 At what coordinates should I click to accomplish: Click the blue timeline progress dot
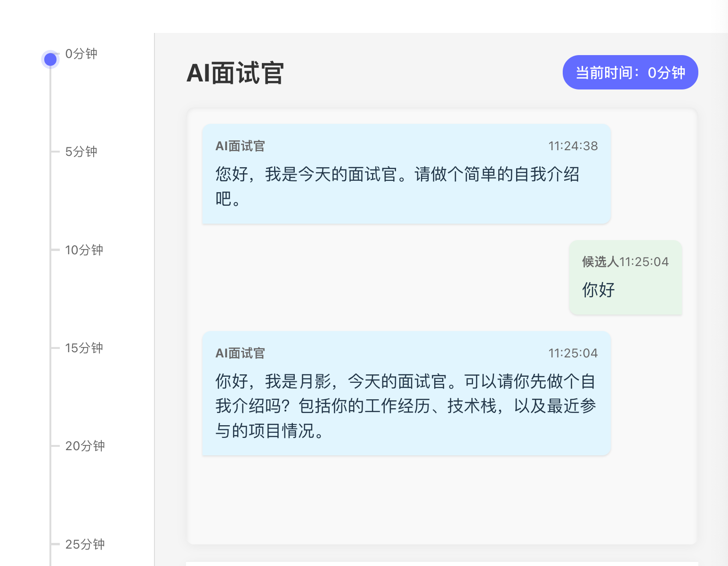50,59
